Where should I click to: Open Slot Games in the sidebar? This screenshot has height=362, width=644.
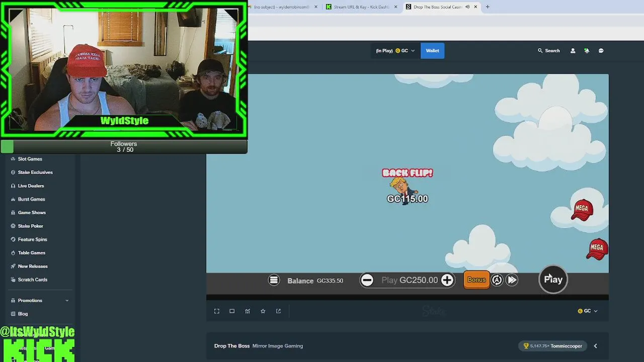coord(30,159)
